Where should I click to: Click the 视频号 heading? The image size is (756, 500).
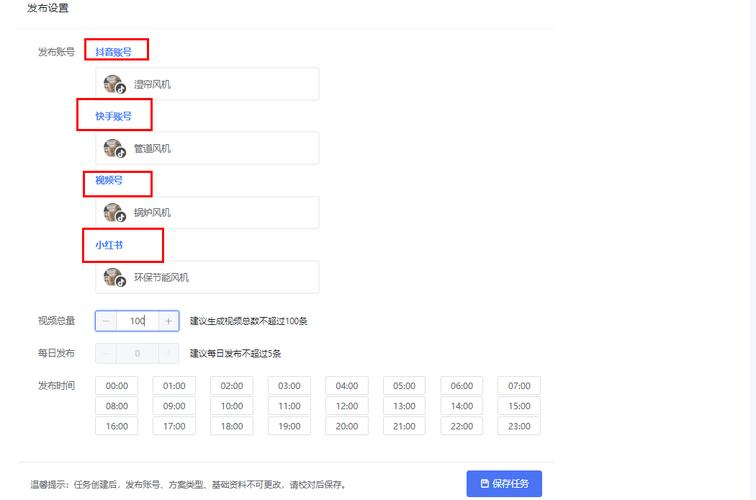pos(109,180)
